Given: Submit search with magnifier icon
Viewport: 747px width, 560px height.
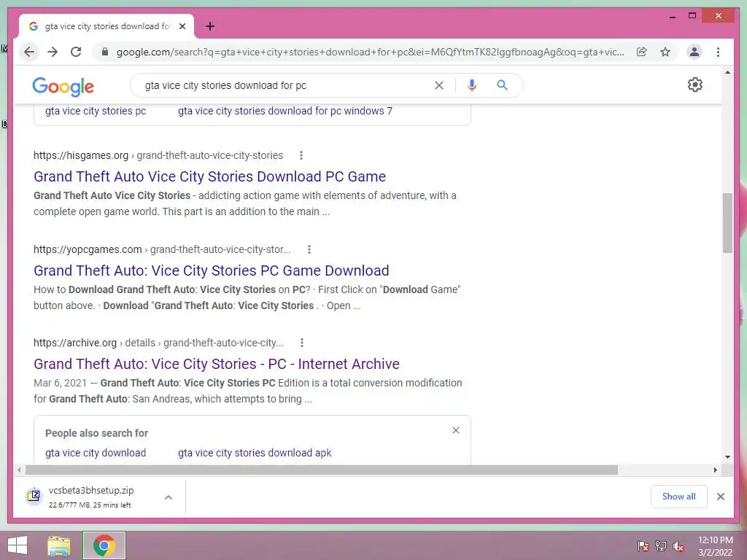Looking at the screenshot, I should tap(502, 85).
